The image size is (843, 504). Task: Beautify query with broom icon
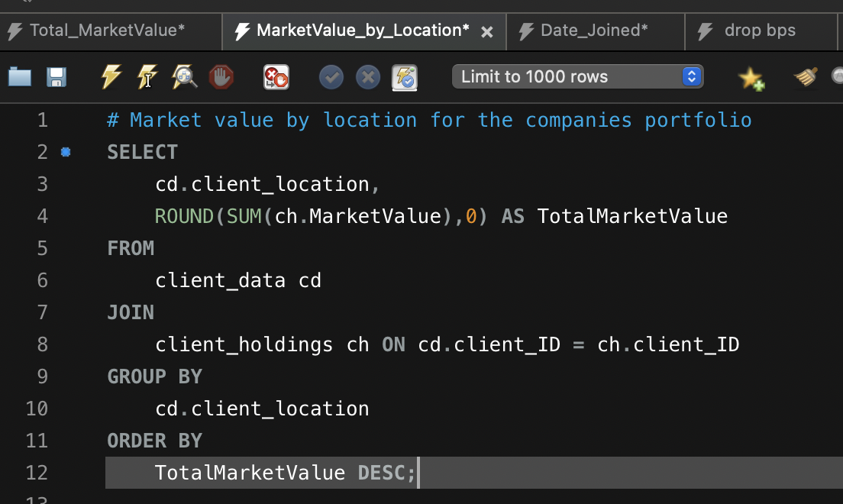pyautogui.click(x=806, y=77)
